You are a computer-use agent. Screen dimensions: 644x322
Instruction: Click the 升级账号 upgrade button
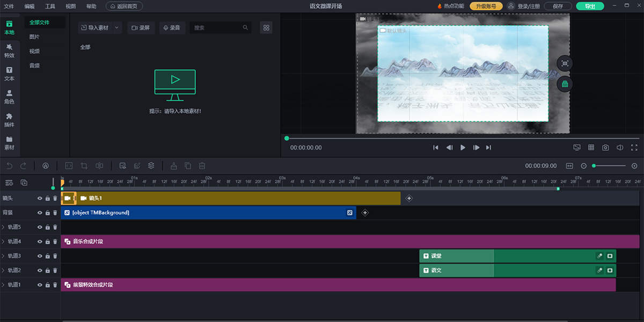pos(486,6)
